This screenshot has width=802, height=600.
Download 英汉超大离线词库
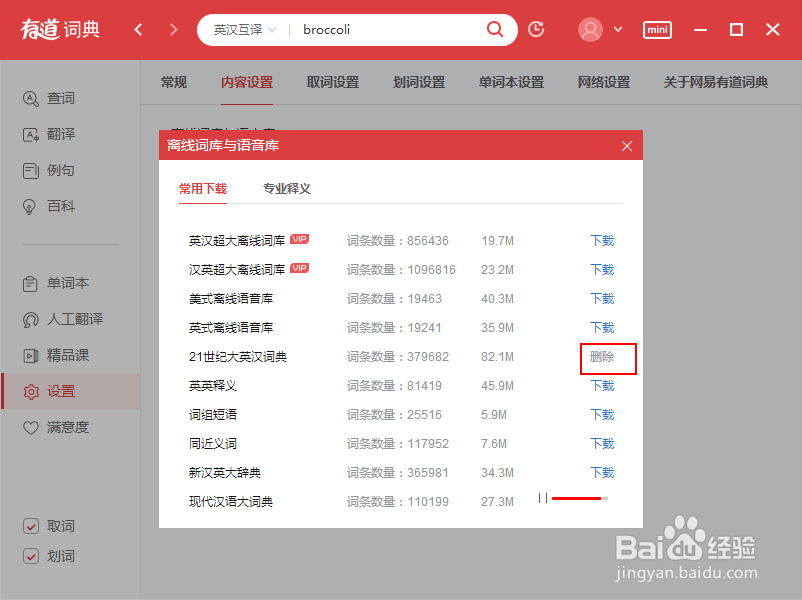[x=602, y=240]
